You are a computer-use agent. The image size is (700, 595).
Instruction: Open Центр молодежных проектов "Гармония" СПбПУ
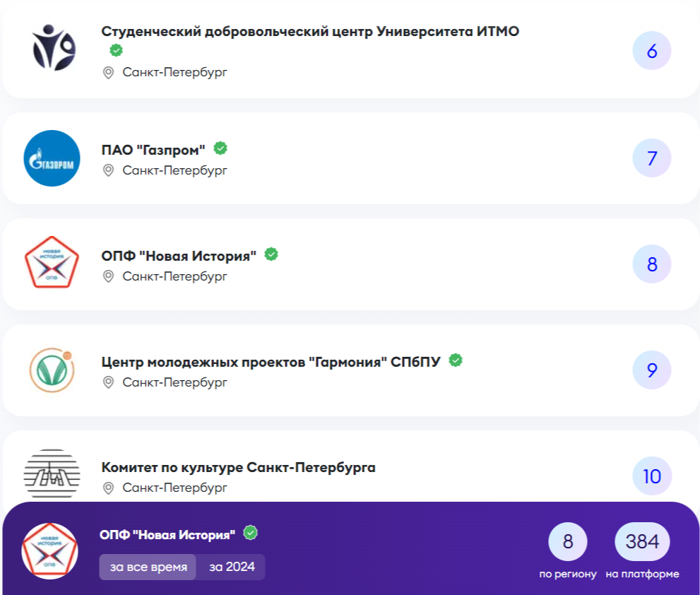pyautogui.click(x=271, y=362)
